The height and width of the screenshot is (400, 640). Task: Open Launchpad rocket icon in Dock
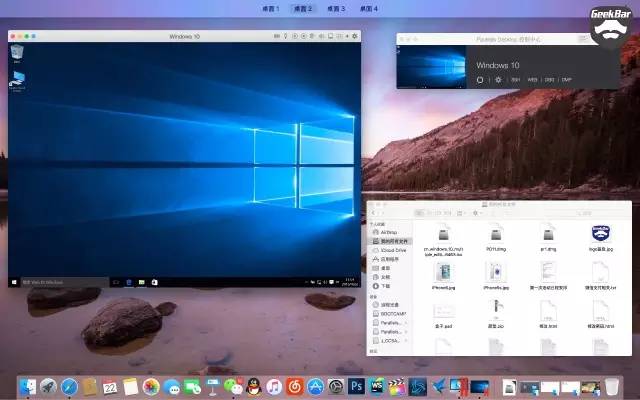[x=48, y=386]
